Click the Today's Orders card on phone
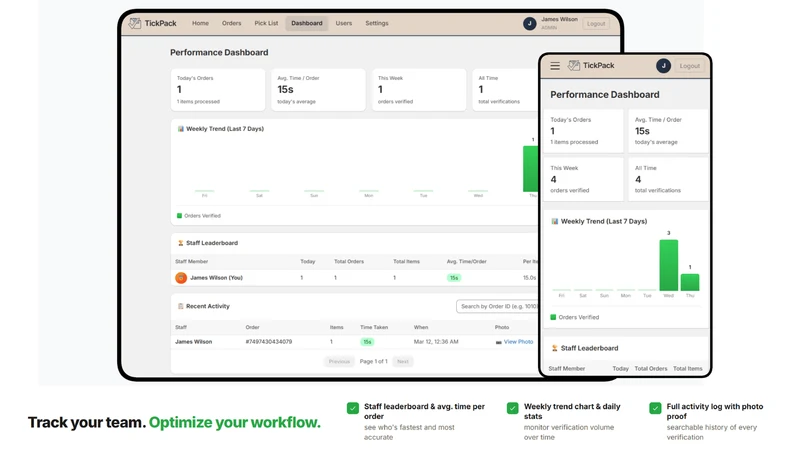Screen dimensions: 800x450 tap(584, 131)
